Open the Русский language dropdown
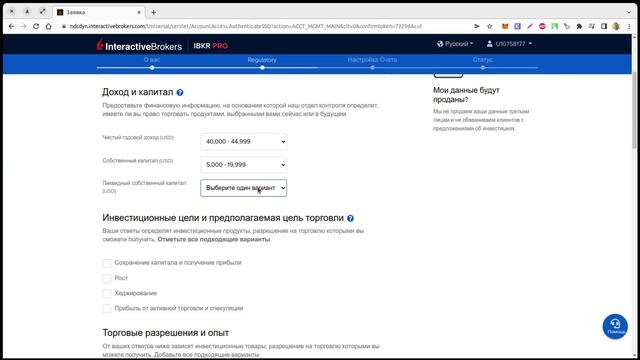 click(455, 44)
